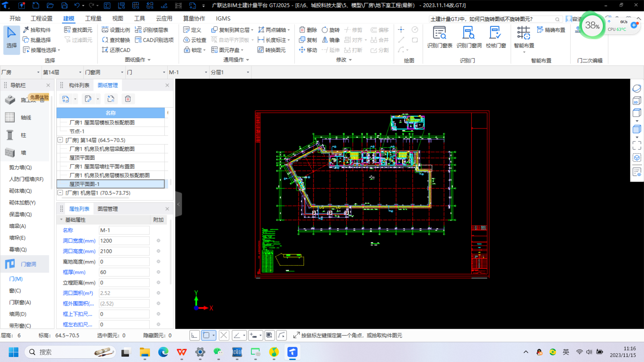Collapse the [厂房] 机房层1 tree node
The width and height of the screenshot is (644, 362).
60,193
